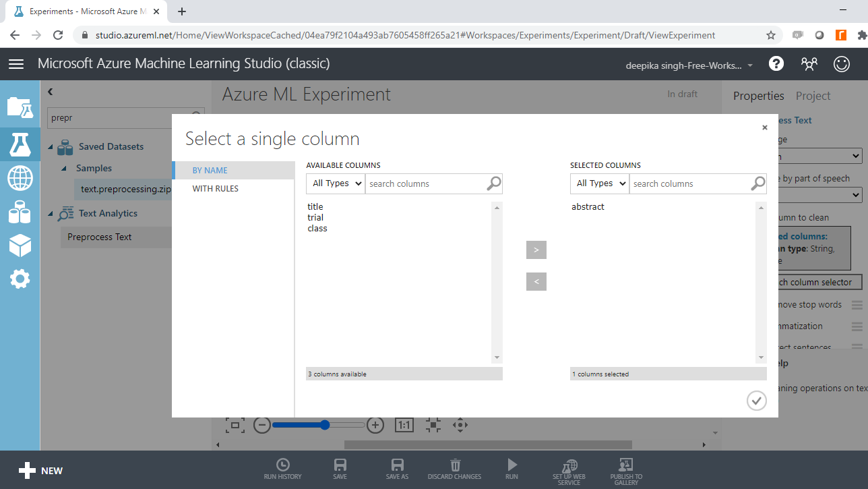Viewport: 868px width, 489px height.
Task: Click the selected columns search field
Action: pyautogui.click(x=690, y=183)
